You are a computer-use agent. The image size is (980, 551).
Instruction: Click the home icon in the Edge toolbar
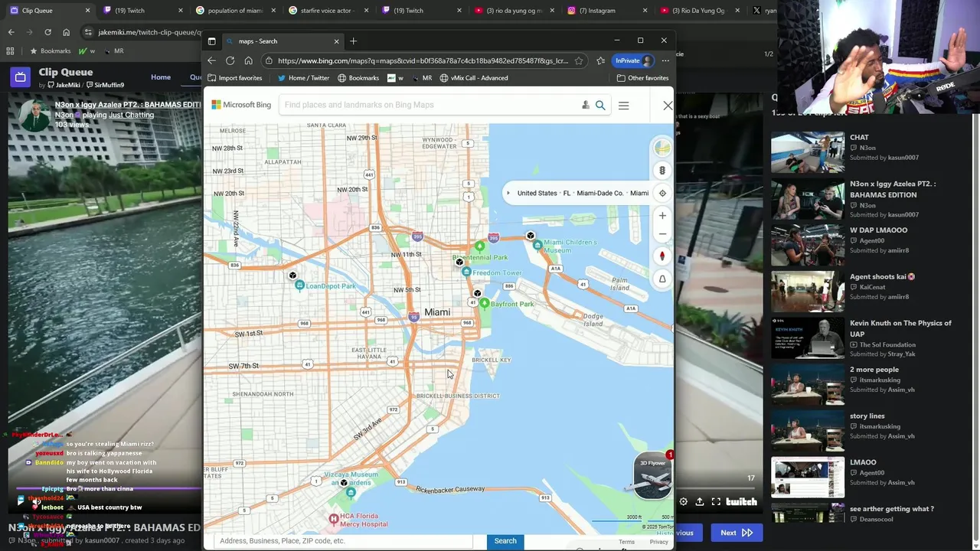[x=248, y=60]
